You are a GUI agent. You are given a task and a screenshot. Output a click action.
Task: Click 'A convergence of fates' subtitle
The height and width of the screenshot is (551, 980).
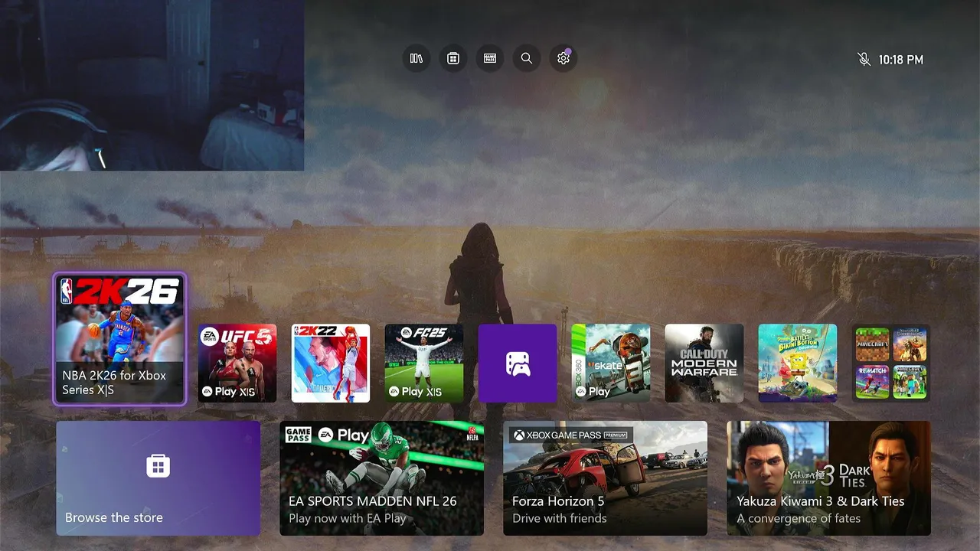799,519
